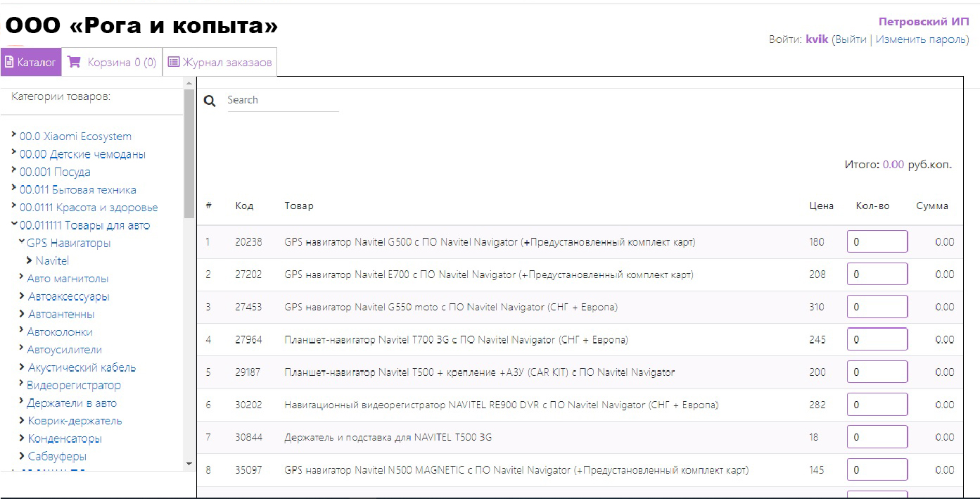Image resolution: width=980 pixels, height=499 pixels.
Task: Click the list icon in Журнал заказов tab
Action: click(x=173, y=62)
